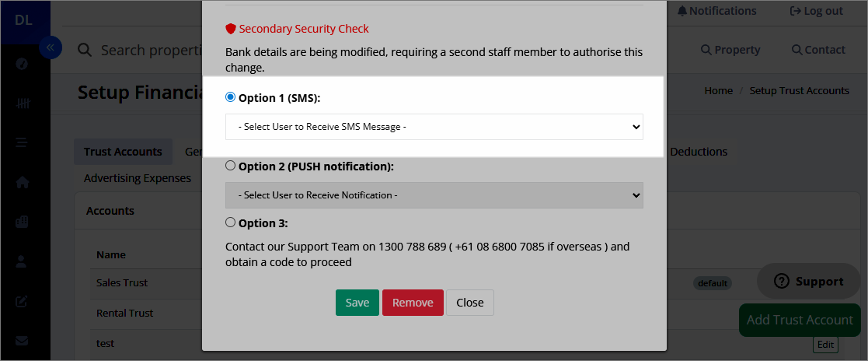This screenshot has height=361, width=868.
Task: Open Notifications bell in top bar
Action: point(716,11)
